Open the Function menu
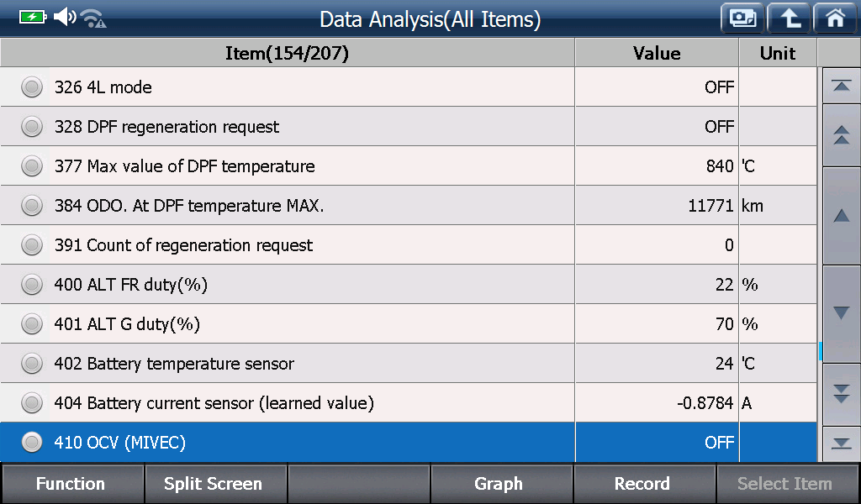The image size is (861, 504). pyautogui.click(x=72, y=484)
